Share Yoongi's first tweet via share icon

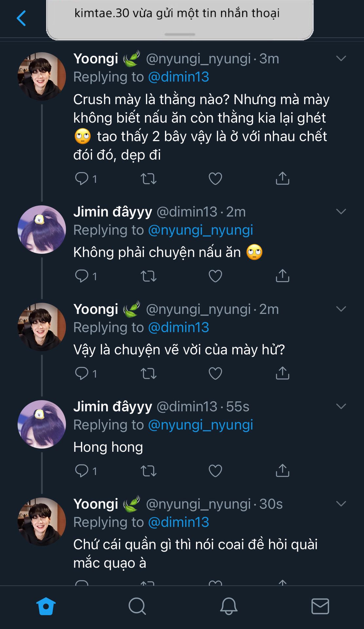(x=282, y=179)
